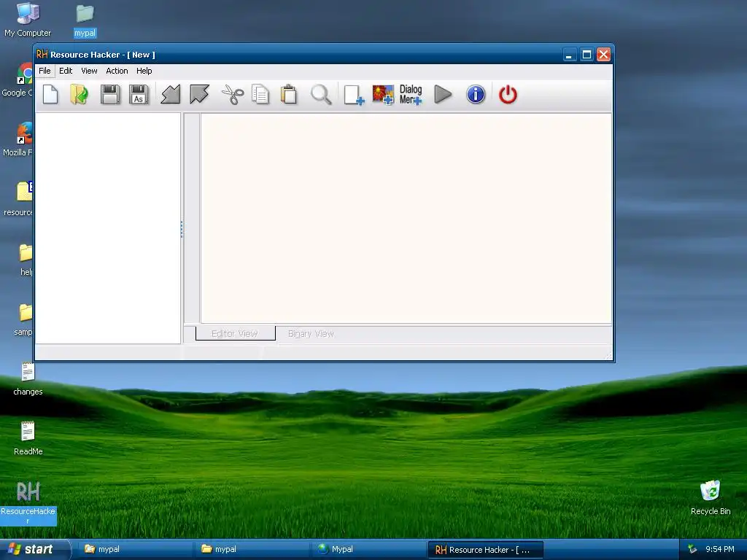The height and width of the screenshot is (560, 747).
Task: Compile script with the play triangle
Action: (x=443, y=94)
